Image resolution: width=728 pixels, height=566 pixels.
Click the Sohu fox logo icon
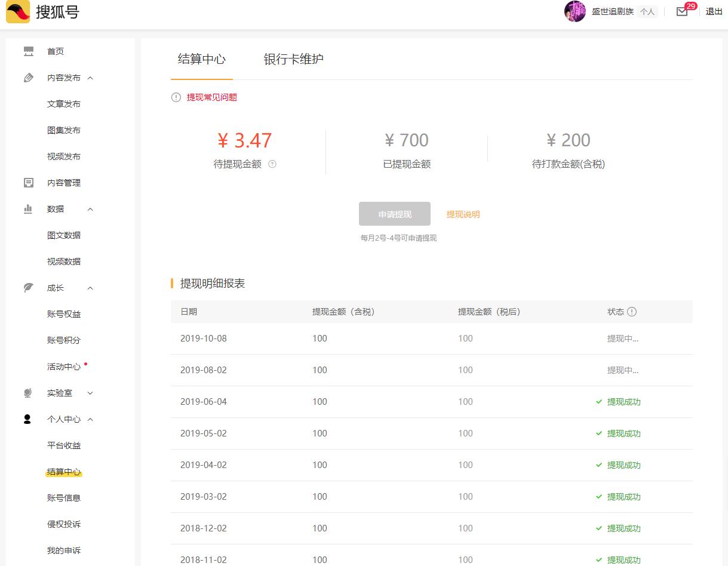(18, 12)
